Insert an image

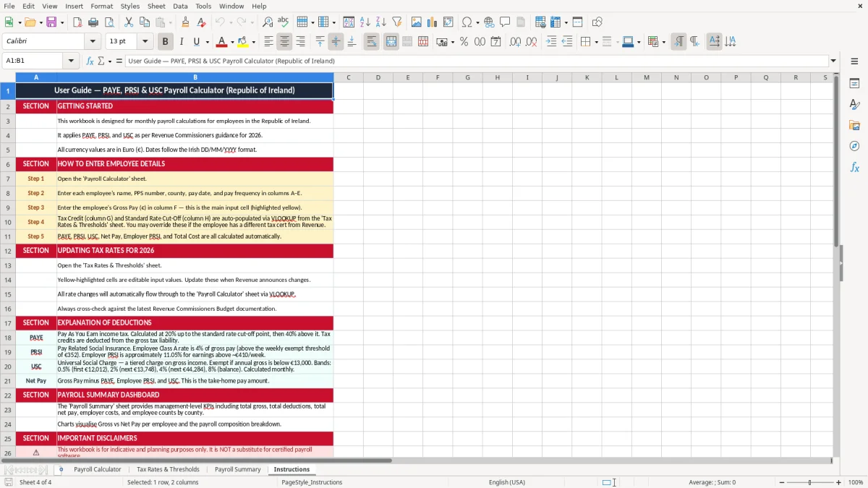click(417, 22)
